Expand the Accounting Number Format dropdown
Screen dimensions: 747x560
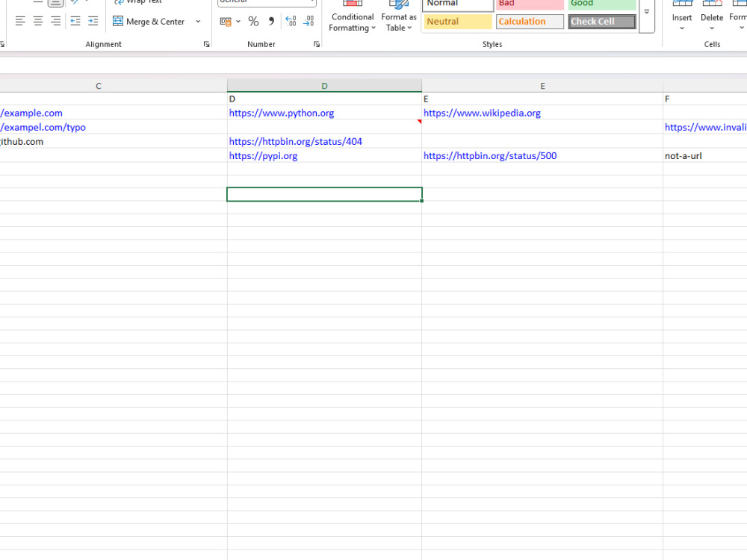pos(238,22)
